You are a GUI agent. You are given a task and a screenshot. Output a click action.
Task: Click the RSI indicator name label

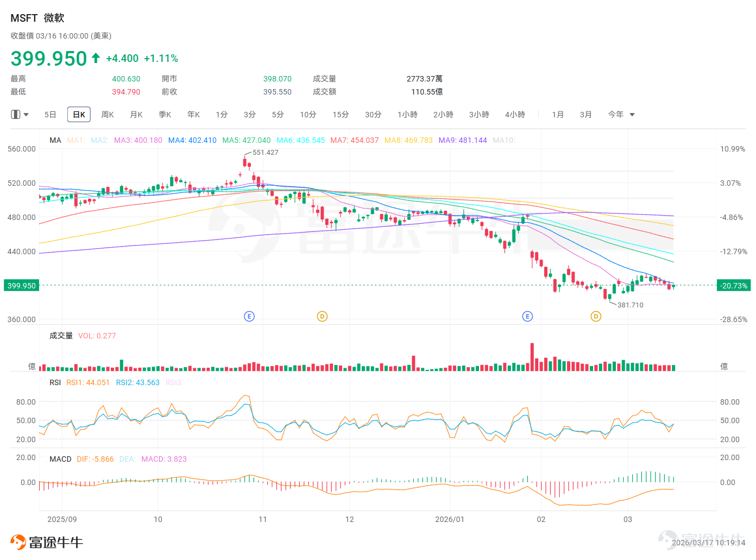(x=55, y=382)
